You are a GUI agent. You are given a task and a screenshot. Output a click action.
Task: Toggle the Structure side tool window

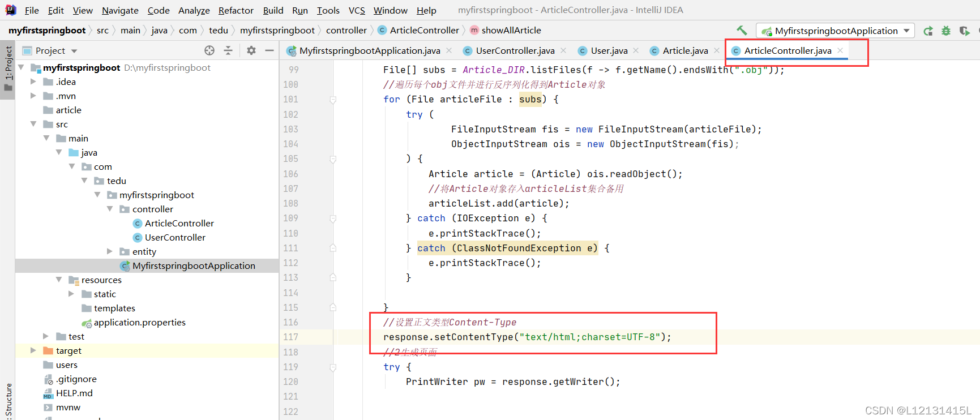click(x=8, y=401)
